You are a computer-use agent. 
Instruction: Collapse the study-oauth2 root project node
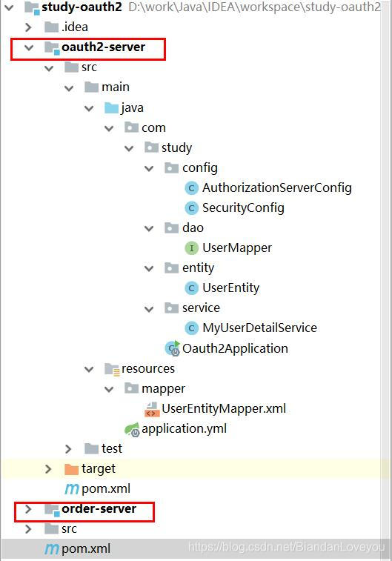[x=9, y=7]
